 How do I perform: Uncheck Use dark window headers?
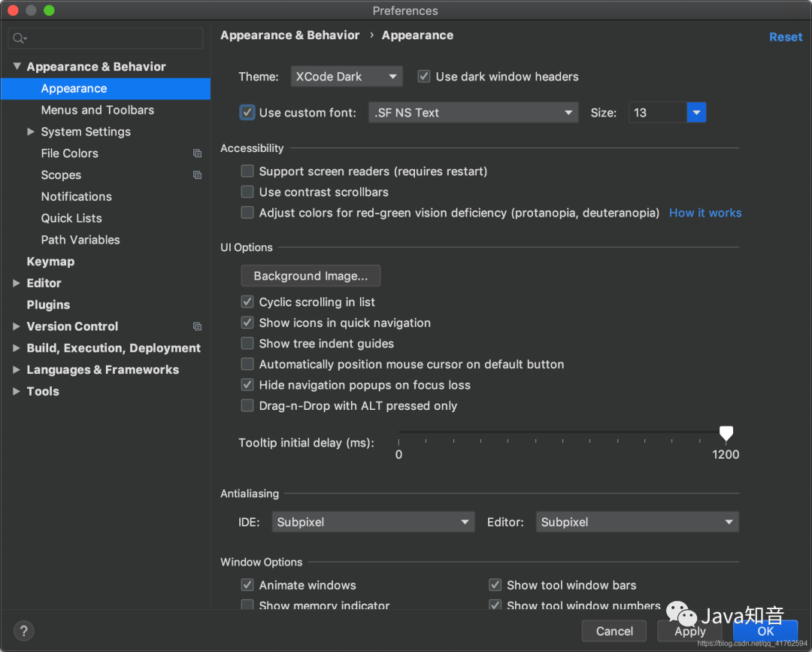point(424,77)
